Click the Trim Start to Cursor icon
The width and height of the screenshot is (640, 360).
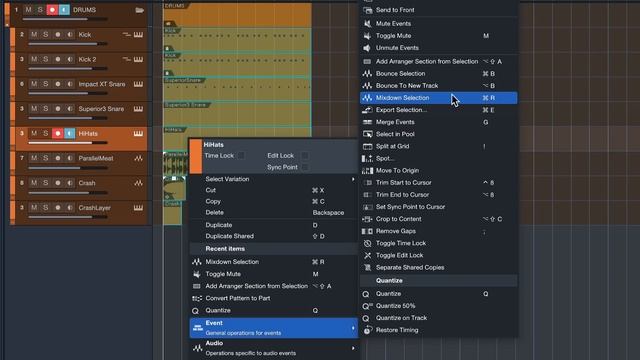pyautogui.click(x=367, y=183)
